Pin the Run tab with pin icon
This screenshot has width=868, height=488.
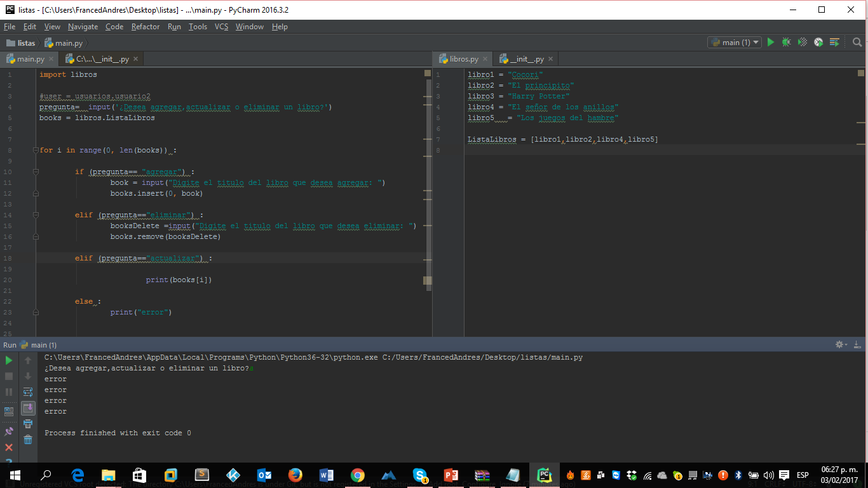pos(9,431)
